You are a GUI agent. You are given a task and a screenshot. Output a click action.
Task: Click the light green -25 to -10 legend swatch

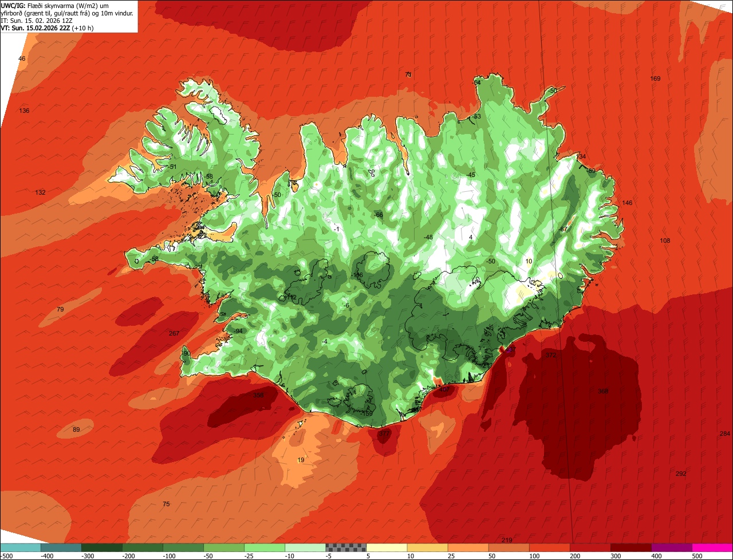[x=265, y=547]
